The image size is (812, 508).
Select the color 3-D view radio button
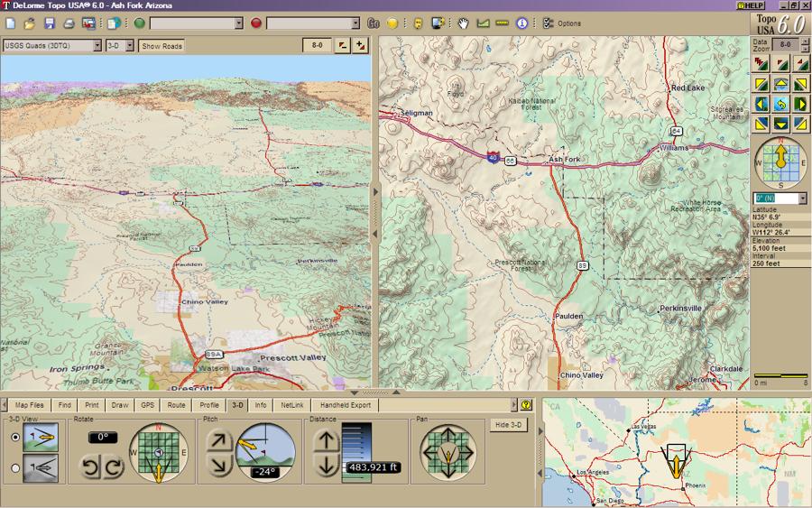[14, 438]
